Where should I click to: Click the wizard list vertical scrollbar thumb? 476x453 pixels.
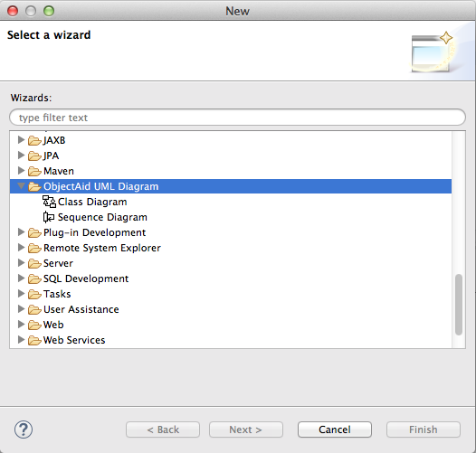coord(459,305)
